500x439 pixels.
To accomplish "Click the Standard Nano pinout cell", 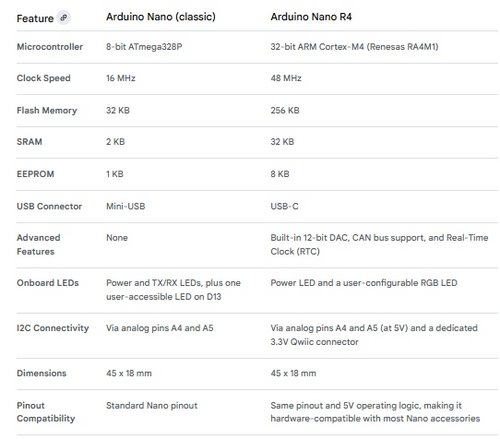I will click(x=152, y=406).
